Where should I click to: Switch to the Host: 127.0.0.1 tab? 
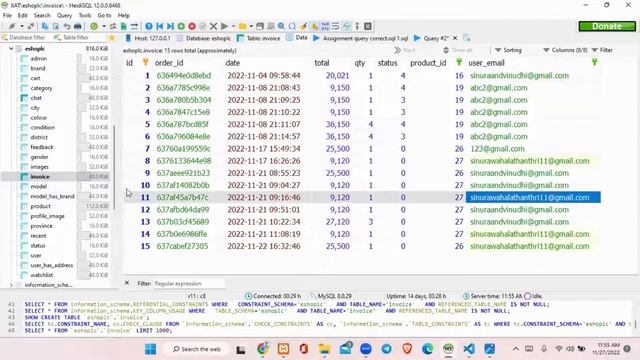click(148, 38)
